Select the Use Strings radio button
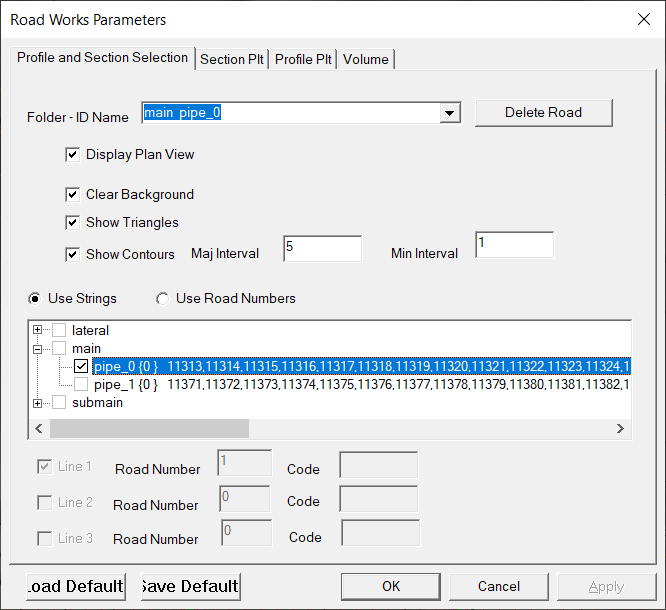The height and width of the screenshot is (610, 666). click(36, 298)
